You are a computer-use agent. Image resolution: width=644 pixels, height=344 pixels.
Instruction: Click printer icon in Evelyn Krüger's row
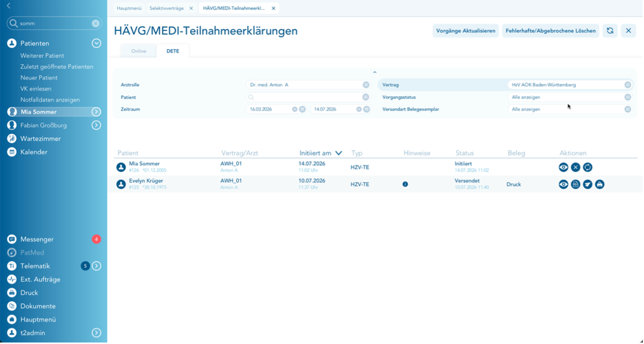(600, 185)
